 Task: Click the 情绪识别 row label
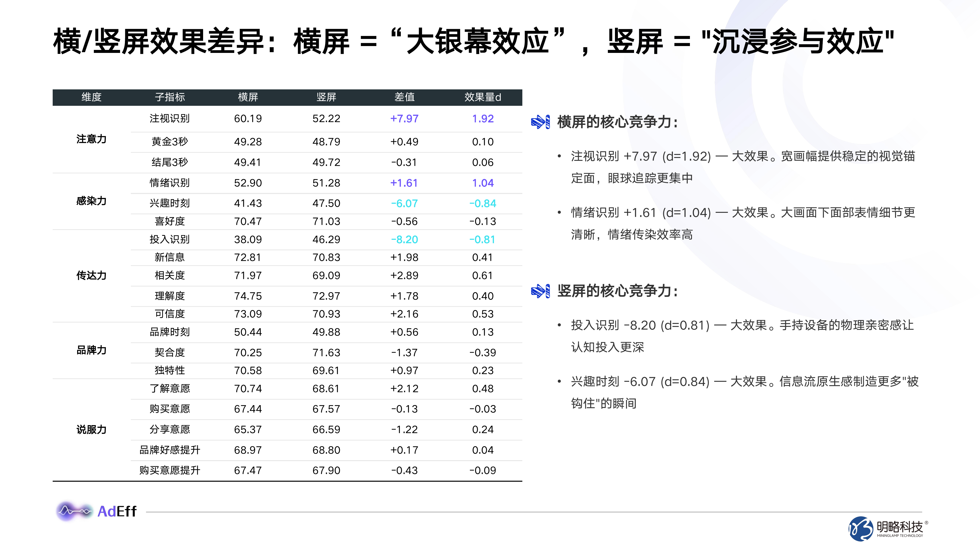pos(170,183)
